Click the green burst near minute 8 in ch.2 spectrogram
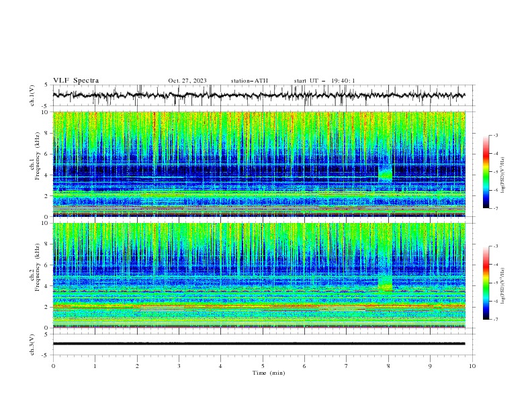The width and height of the screenshot is (532, 411). 385,283
